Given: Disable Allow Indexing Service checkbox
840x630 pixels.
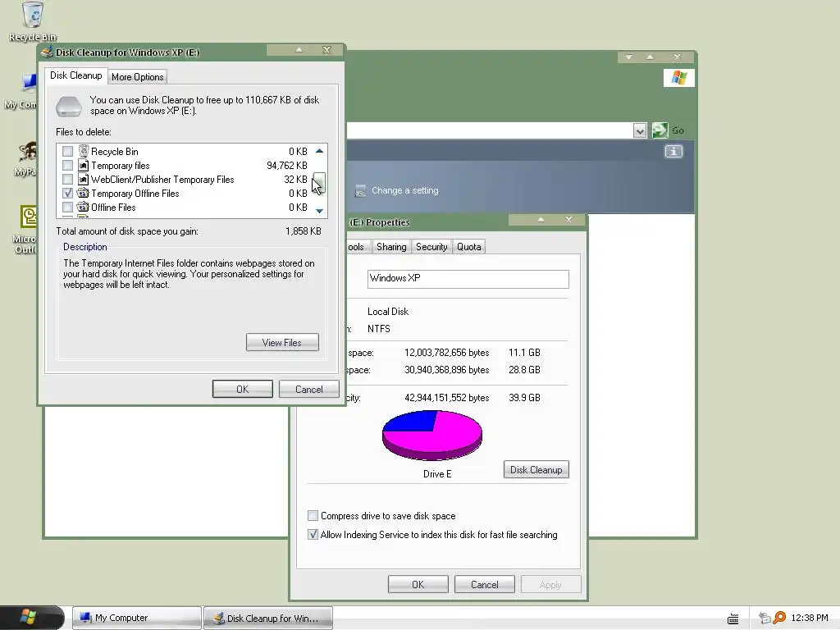Looking at the screenshot, I should [313, 535].
